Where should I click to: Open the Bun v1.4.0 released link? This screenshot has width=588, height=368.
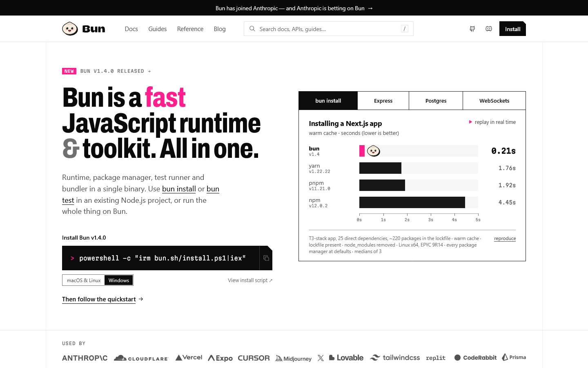[x=116, y=71]
